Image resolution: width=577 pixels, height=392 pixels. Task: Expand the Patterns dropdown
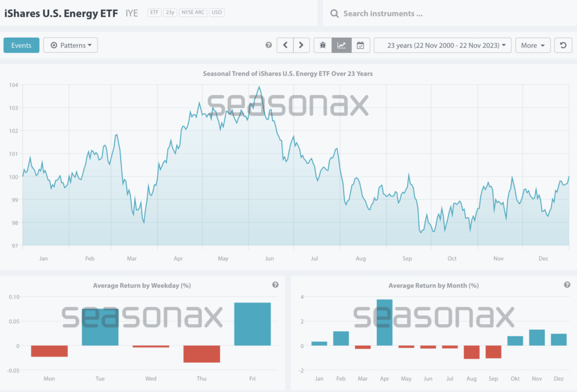(x=70, y=45)
